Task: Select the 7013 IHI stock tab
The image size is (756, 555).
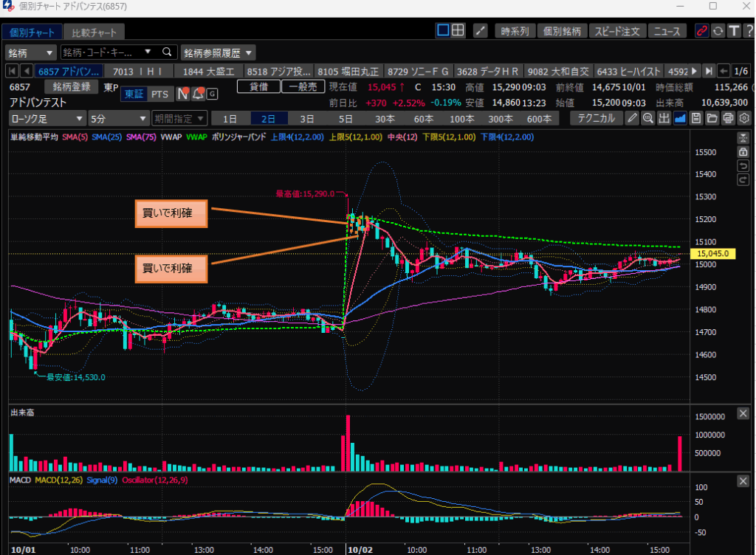Action: (137, 72)
